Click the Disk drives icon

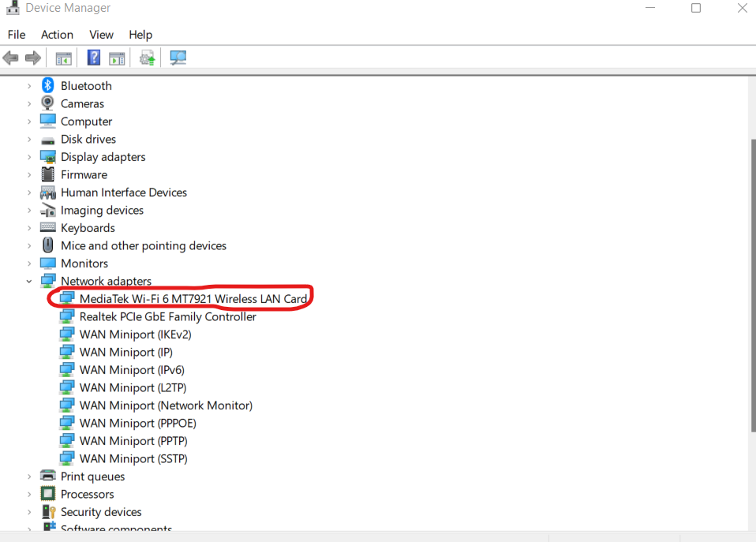coord(47,140)
